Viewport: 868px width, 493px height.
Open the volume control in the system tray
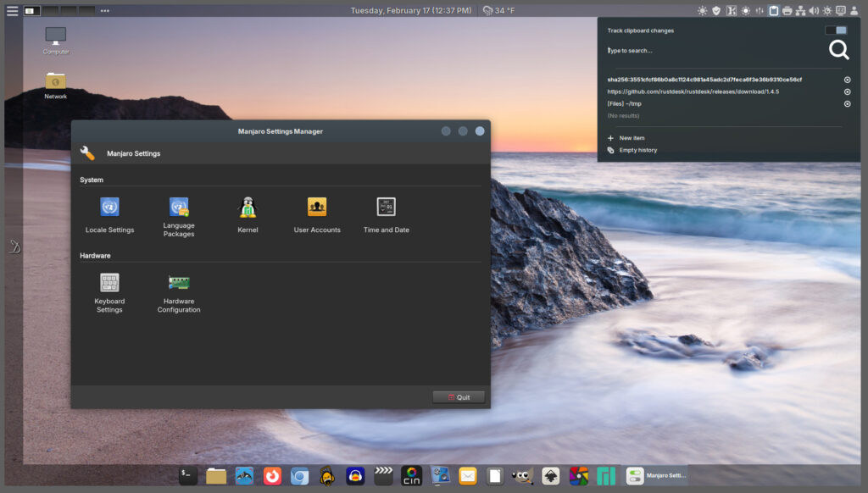click(x=814, y=10)
